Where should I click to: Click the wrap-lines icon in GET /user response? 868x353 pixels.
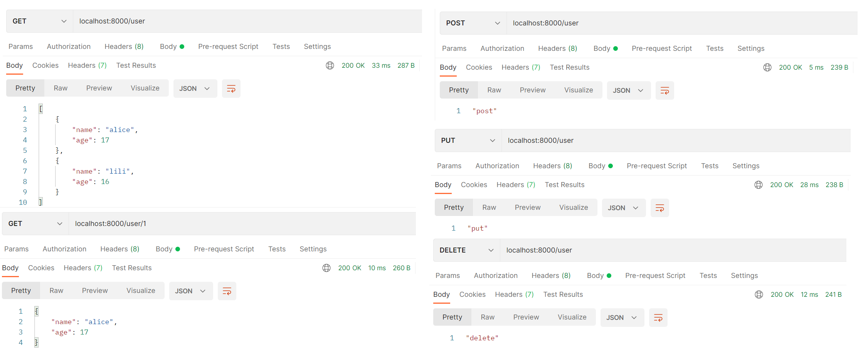click(231, 89)
